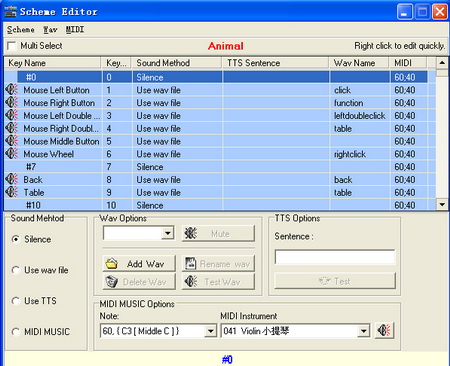Click the speaker icon beside Mouse Right Button
This screenshot has width=450, height=366.
click(11, 103)
